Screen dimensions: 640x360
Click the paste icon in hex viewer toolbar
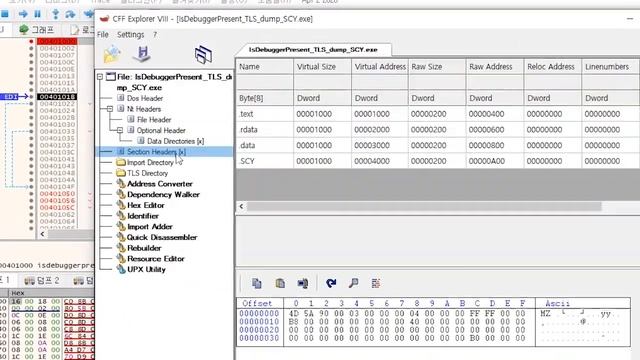280,283
